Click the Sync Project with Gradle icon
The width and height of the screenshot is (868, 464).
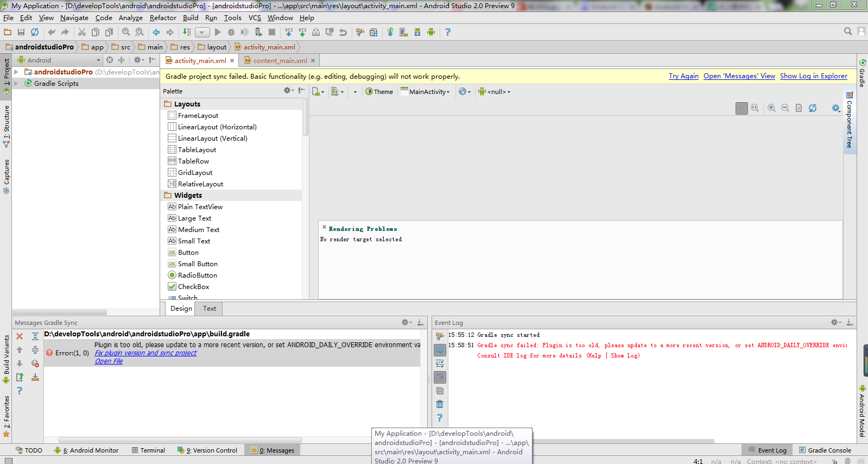tap(390, 32)
